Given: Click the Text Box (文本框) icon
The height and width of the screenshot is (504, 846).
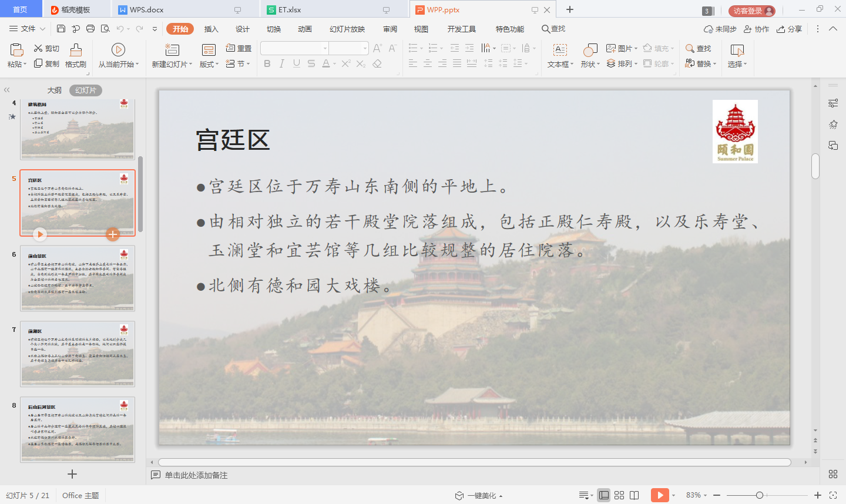Looking at the screenshot, I should pos(560,50).
